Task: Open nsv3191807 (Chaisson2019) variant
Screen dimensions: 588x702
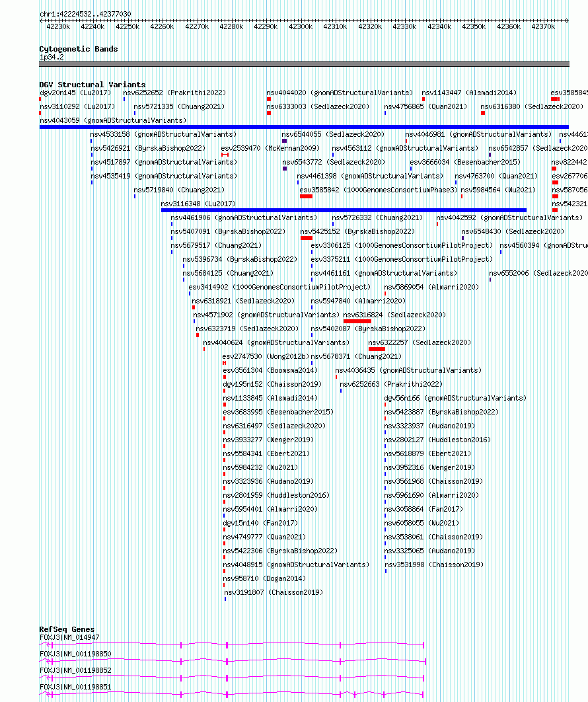Action: pos(274,592)
